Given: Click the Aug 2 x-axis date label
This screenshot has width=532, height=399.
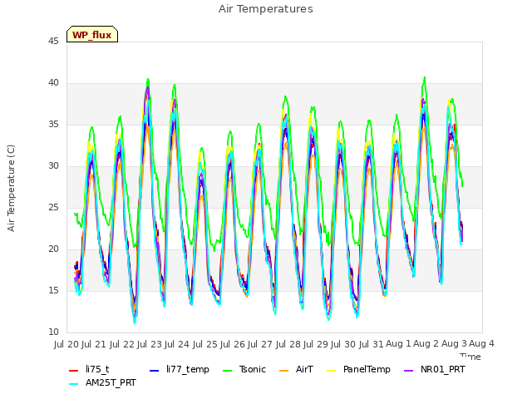Looking at the screenshot, I should pos(426,343).
